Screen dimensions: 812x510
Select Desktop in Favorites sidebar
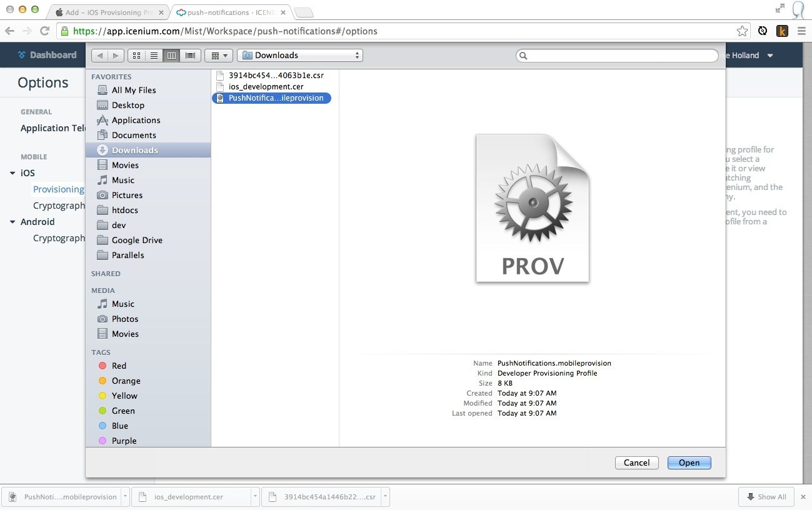click(128, 105)
